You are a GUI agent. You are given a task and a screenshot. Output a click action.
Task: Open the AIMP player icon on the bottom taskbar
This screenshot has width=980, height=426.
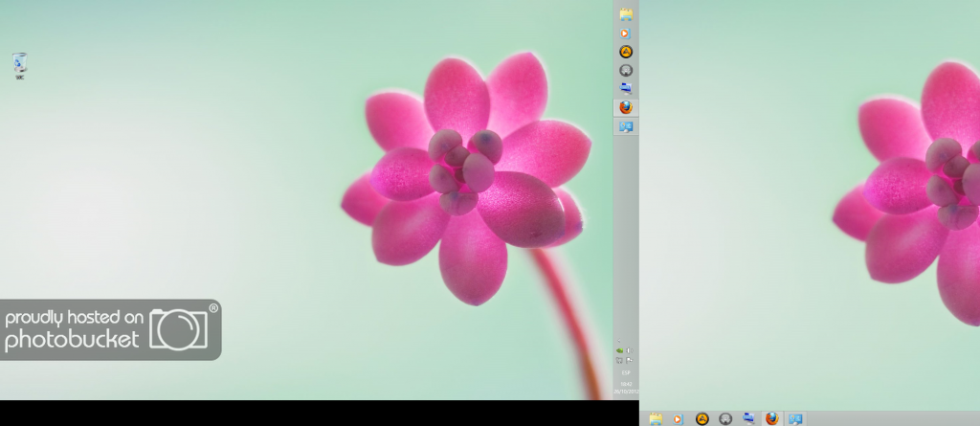(702, 418)
